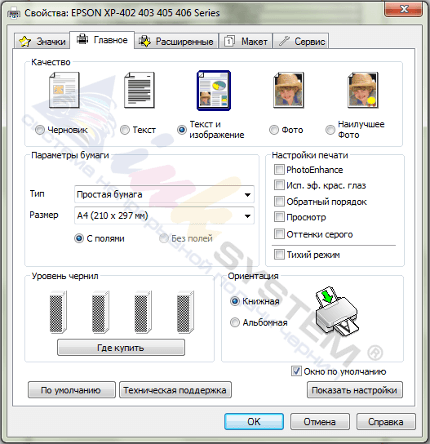Click the По умолчанию button

72,390
